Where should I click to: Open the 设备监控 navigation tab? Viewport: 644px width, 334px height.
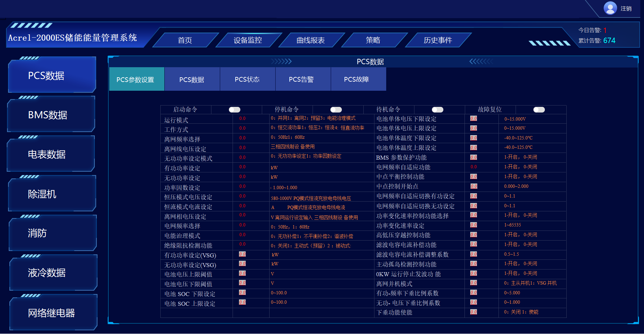coord(248,40)
